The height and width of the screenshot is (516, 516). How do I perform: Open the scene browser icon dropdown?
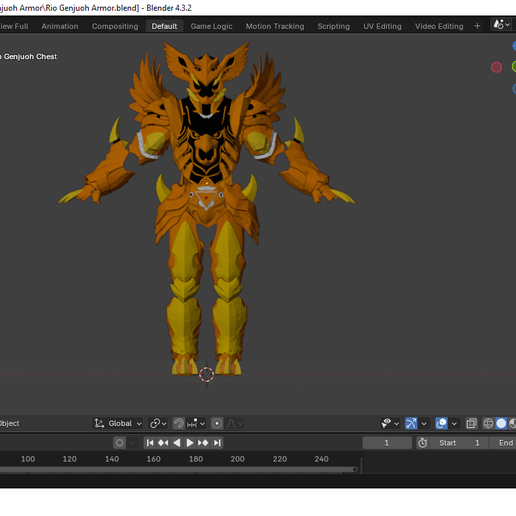coord(502,25)
